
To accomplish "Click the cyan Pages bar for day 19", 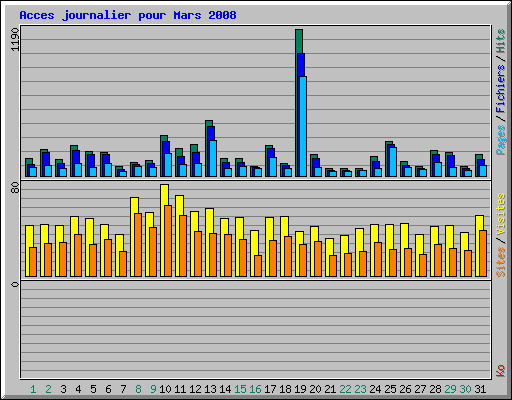I will tap(303, 127).
